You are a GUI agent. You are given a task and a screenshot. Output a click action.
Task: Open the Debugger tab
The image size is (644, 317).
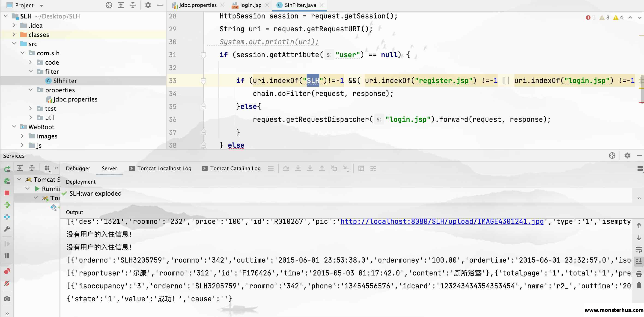tap(78, 168)
